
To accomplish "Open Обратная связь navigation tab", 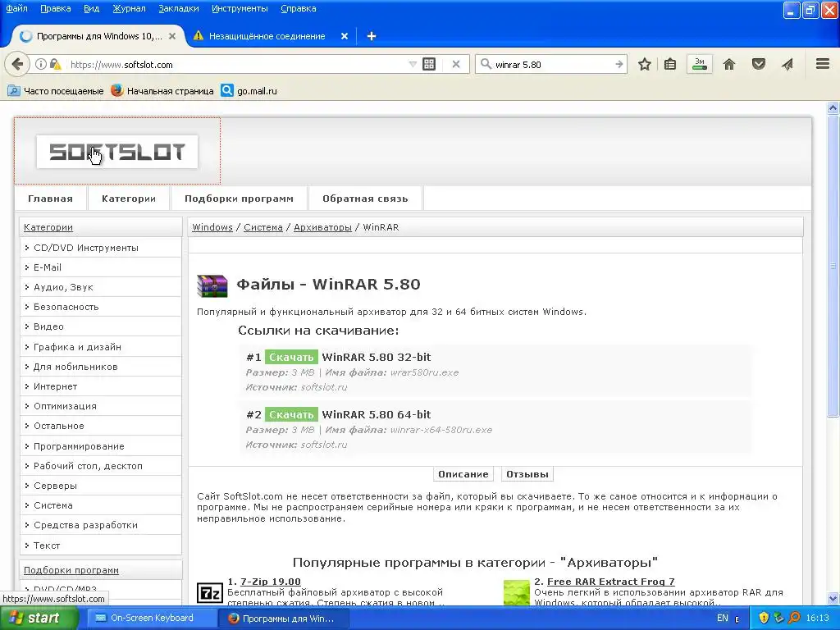I will [365, 199].
